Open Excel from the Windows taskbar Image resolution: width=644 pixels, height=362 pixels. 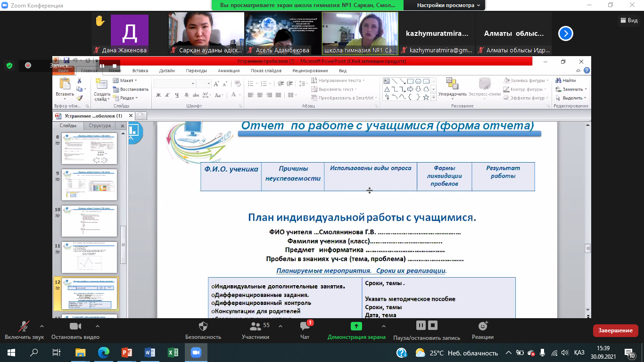pos(173,353)
